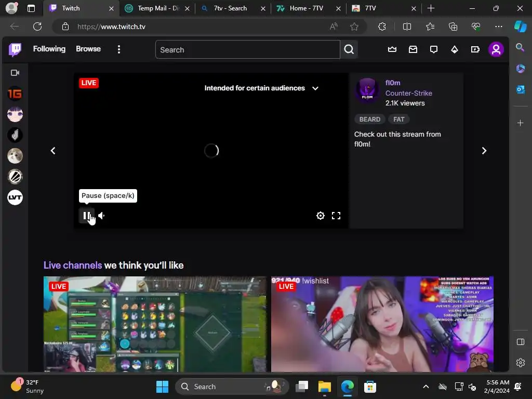This screenshot has width=532, height=399.
Task: Open the browser profile avatar
Action: (11, 8)
